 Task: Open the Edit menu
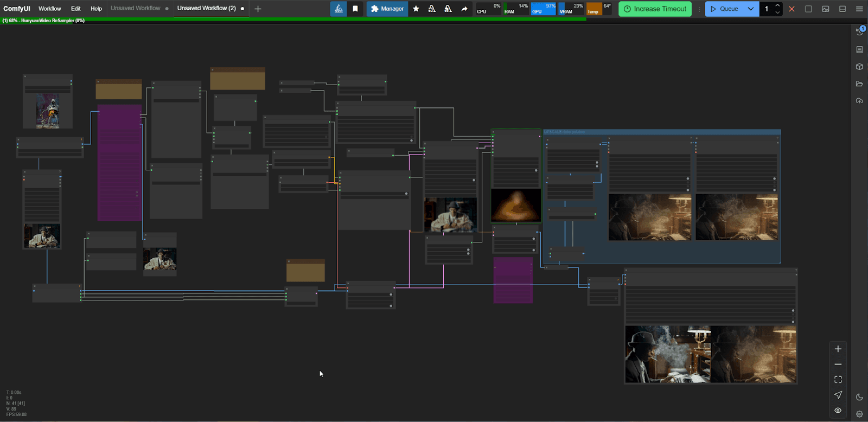tap(76, 9)
